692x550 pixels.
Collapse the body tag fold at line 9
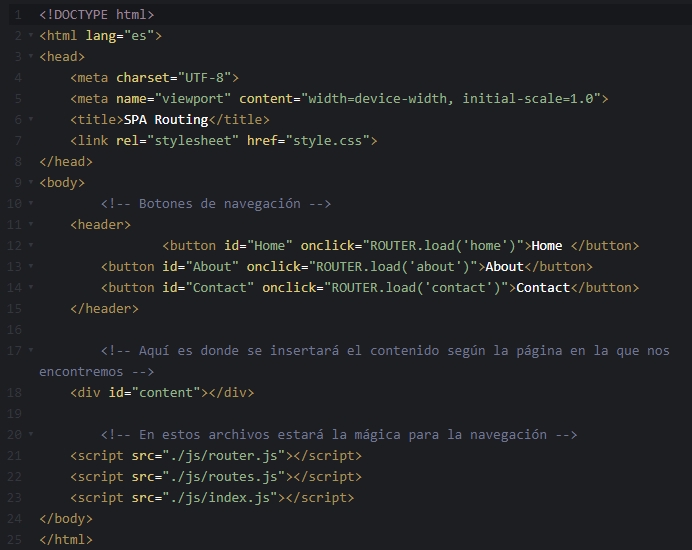pos(31,182)
